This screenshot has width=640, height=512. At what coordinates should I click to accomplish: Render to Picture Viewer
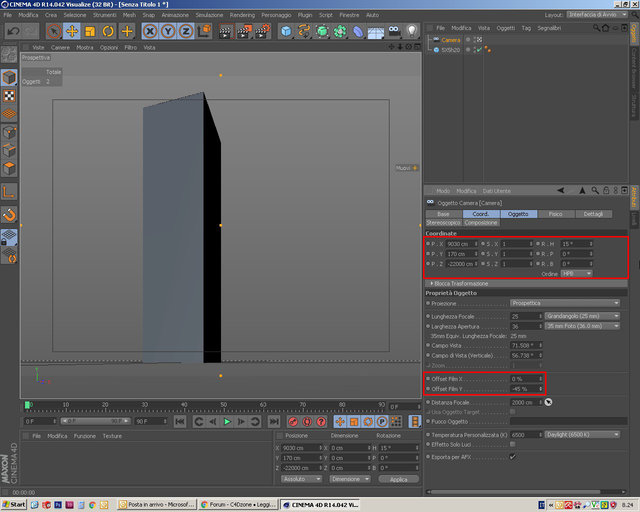[x=244, y=31]
